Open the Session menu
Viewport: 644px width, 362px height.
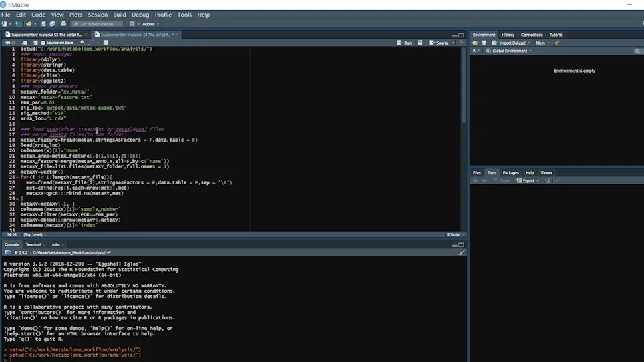98,15
